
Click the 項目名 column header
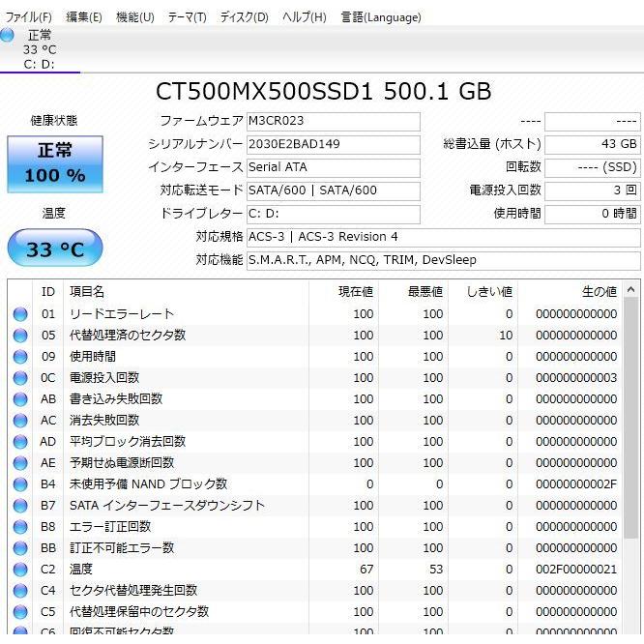186,292
